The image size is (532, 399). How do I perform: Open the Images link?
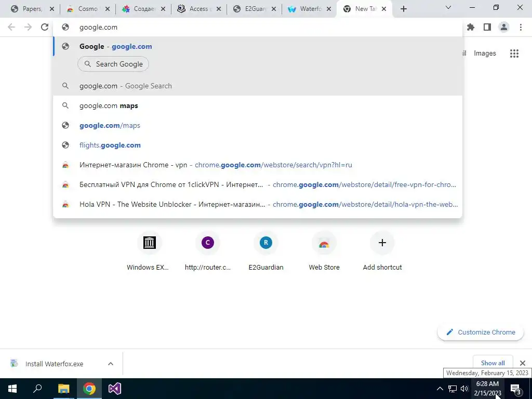click(485, 54)
